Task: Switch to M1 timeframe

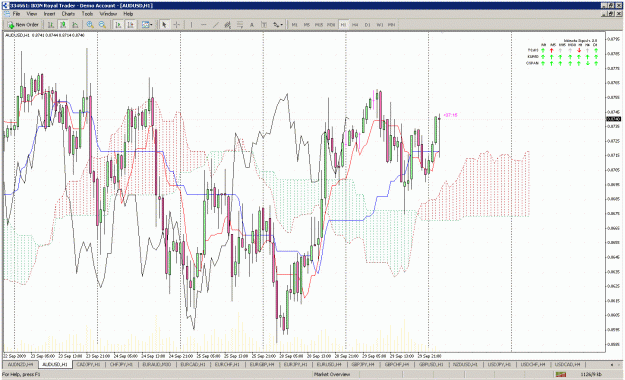Action: [x=295, y=25]
